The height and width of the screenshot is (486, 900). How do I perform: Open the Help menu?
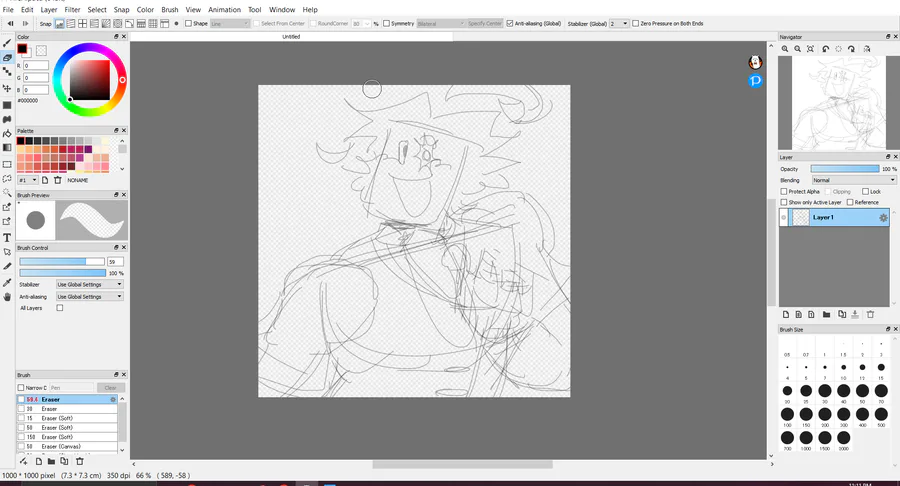310,10
